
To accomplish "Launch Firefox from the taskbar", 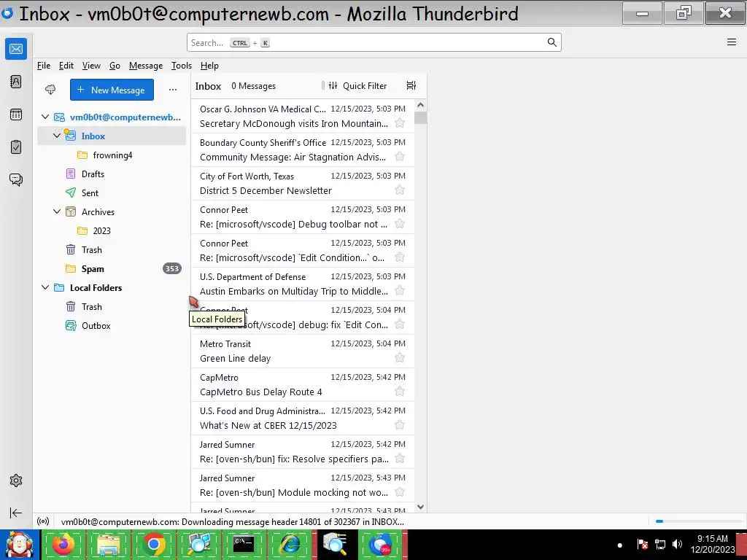I will (64, 544).
